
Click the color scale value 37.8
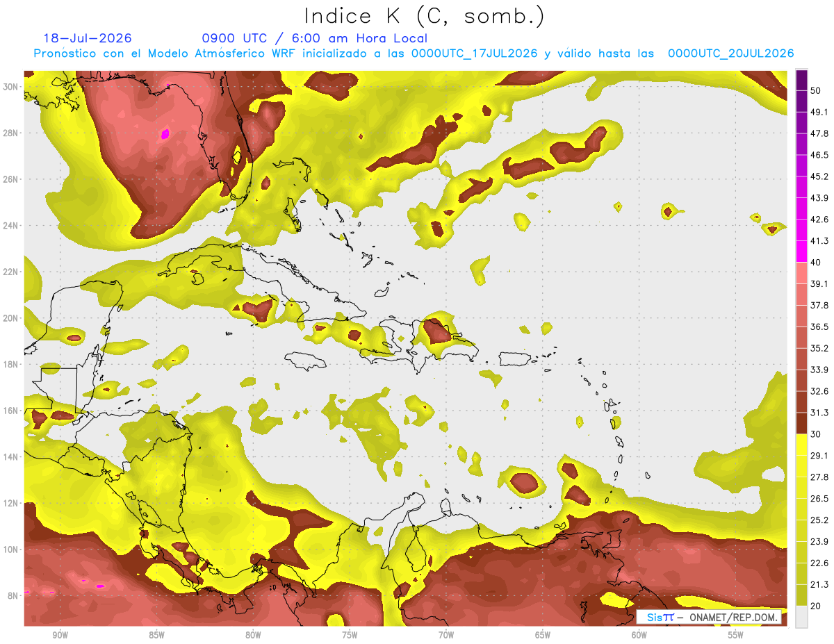click(x=819, y=305)
